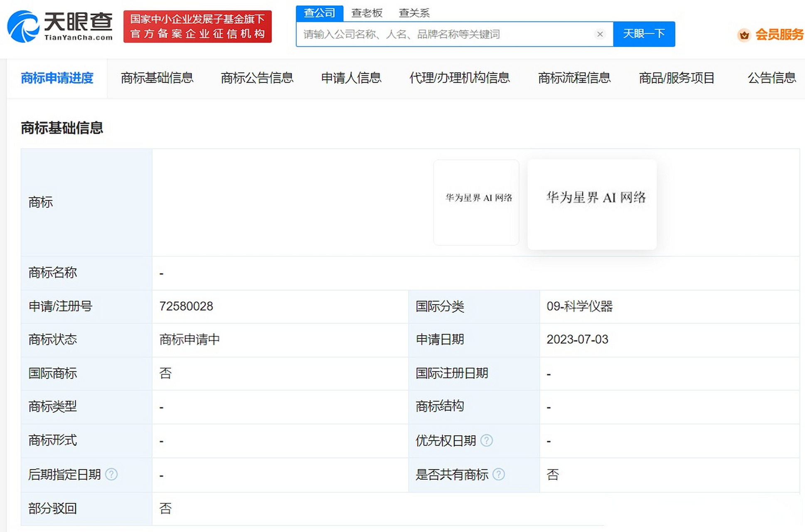Click the 天眼一下 search button
Image resolution: width=805 pixels, height=532 pixels.
(644, 34)
